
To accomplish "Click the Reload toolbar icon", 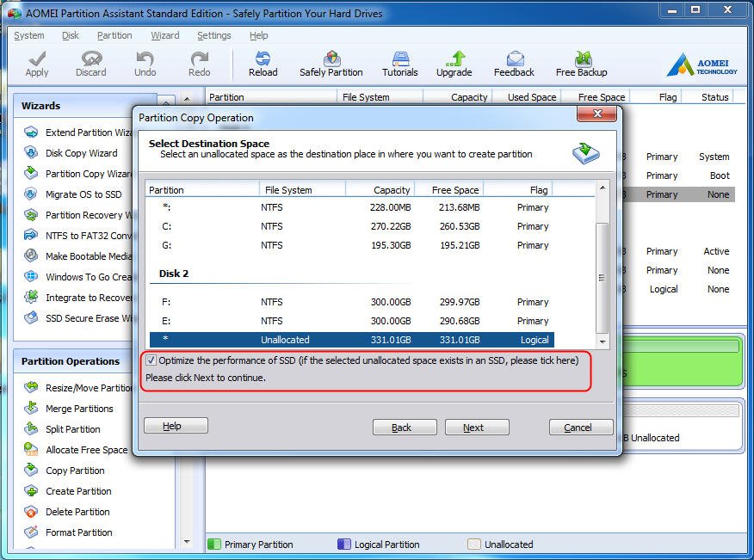I will click(263, 65).
